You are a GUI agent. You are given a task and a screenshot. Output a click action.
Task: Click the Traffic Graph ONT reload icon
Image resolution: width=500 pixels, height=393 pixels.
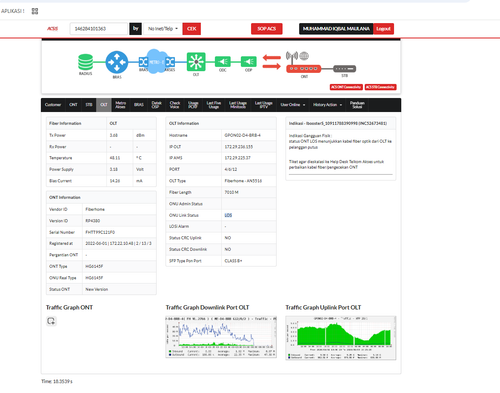coord(51,321)
